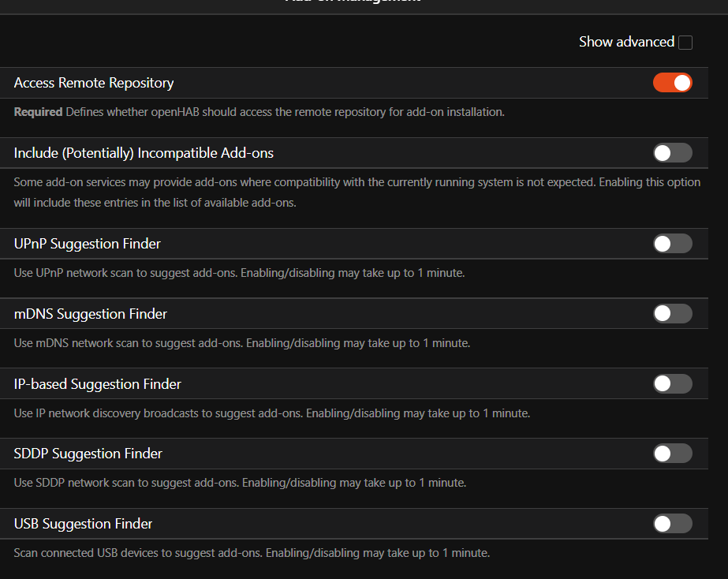Click the remote repository description text
728x579 pixels.
(259, 112)
